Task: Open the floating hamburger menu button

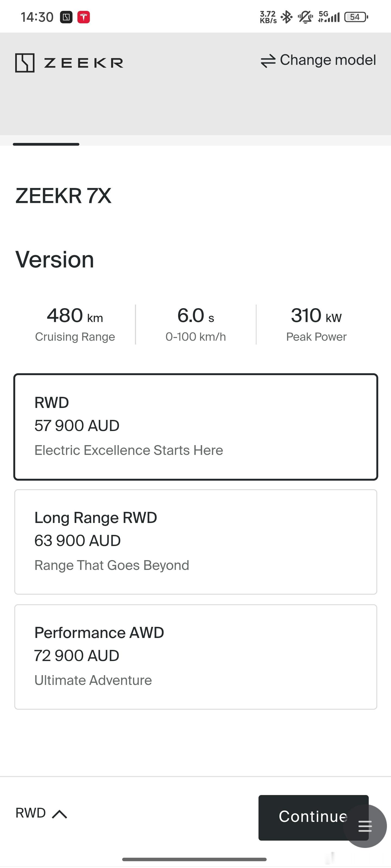Action: 365,826
